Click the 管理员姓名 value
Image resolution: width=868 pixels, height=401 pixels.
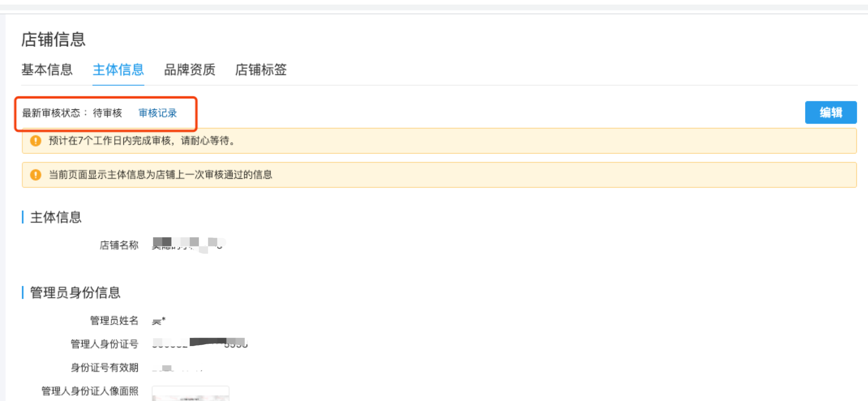[x=159, y=321]
